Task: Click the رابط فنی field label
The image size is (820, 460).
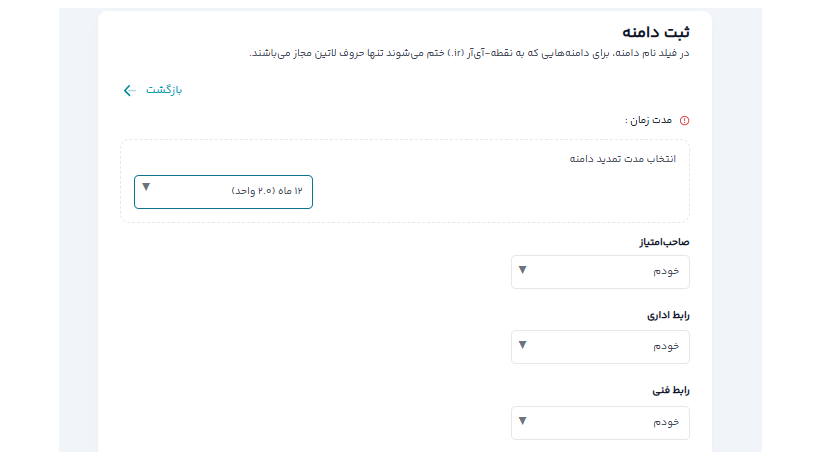Action: pos(671,391)
